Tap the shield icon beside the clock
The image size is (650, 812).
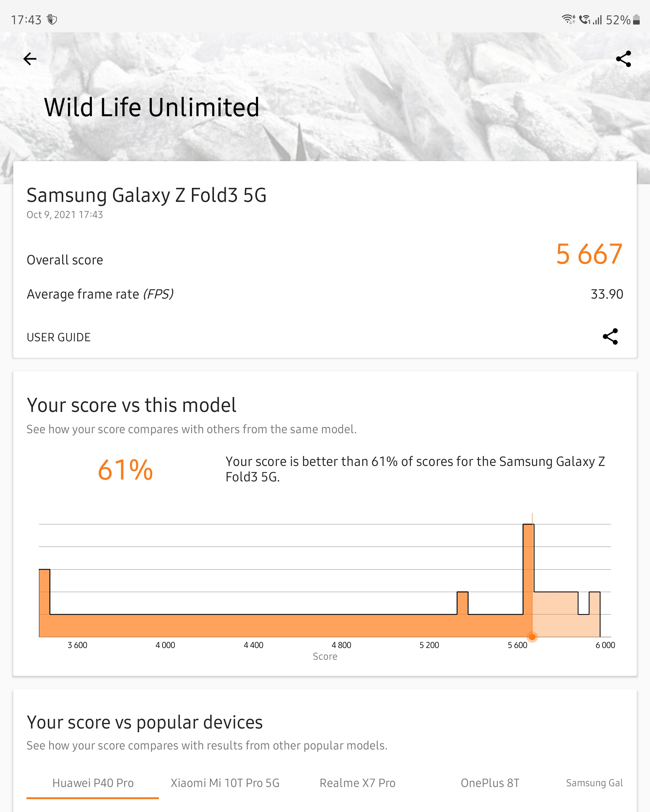pyautogui.click(x=52, y=19)
